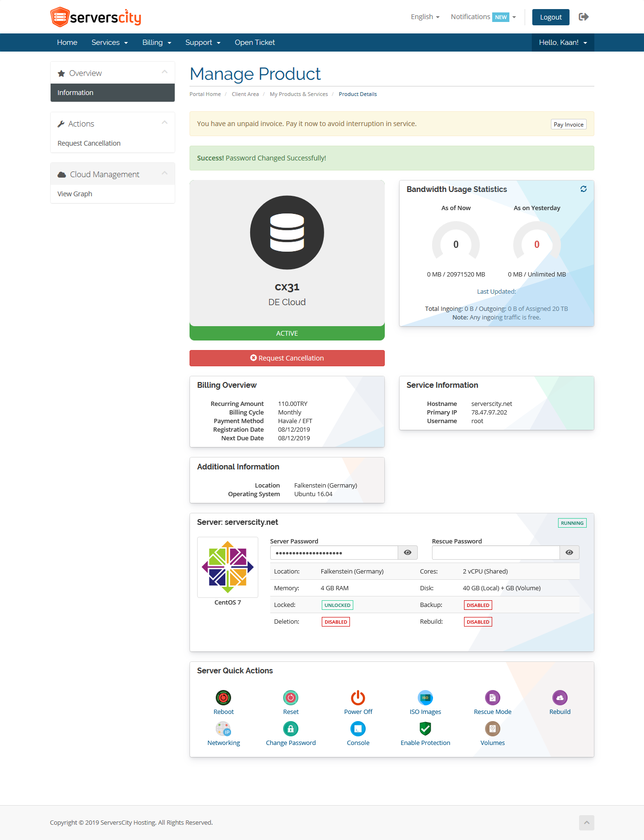Screen dimensions: 644x840
Task: Click the Change Password text link
Action: [291, 743]
